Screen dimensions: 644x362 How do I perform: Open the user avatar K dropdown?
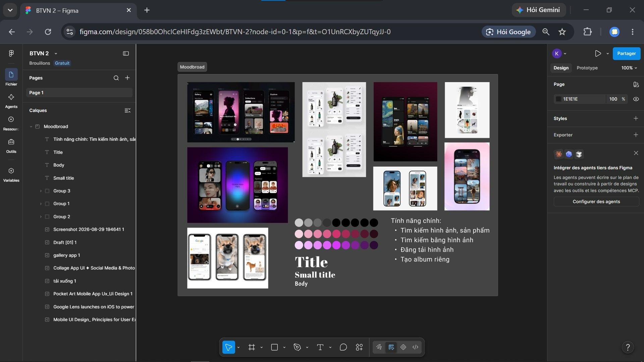coord(559,53)
